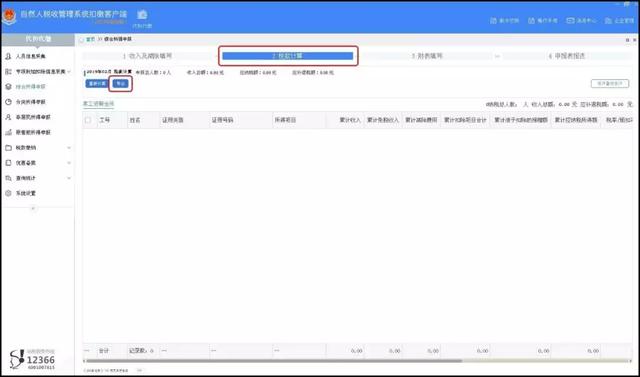Expand the 专项附加扣除信息采集 submenu arrow
This screenshot has height=377, width=640.
point(69,72)
